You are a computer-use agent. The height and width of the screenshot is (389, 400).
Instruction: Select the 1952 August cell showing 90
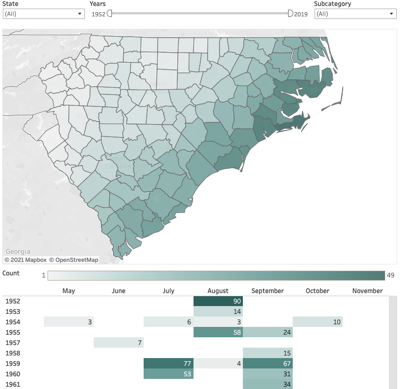coord(218,301)
